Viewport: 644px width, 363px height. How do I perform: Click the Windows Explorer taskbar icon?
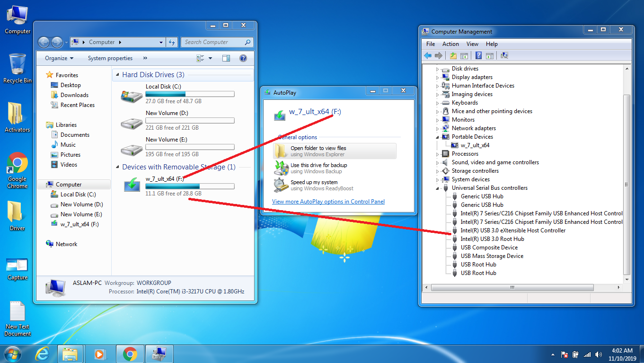tap(71, 354)
